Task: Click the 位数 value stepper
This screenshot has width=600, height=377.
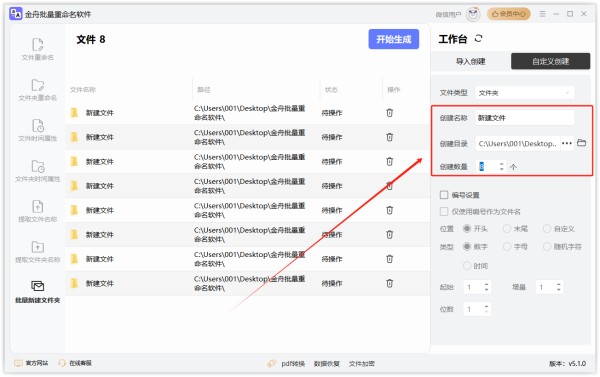Action: click(x=477, y=309)
